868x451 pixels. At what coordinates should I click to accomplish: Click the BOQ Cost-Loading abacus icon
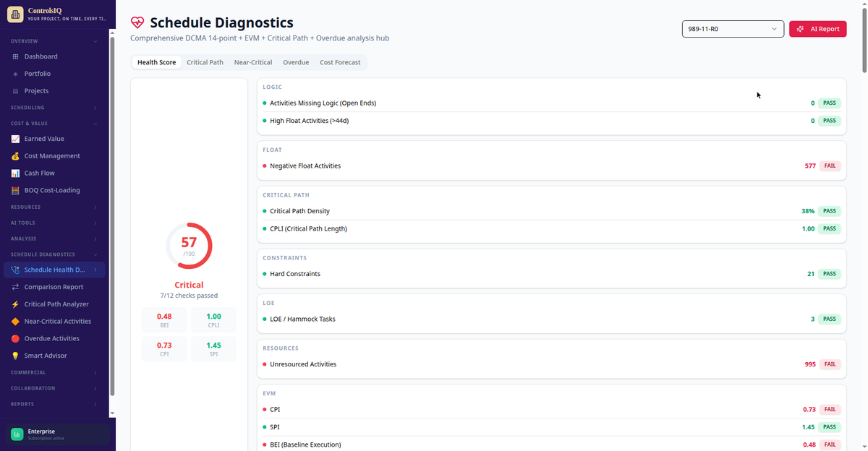(15, 191)
